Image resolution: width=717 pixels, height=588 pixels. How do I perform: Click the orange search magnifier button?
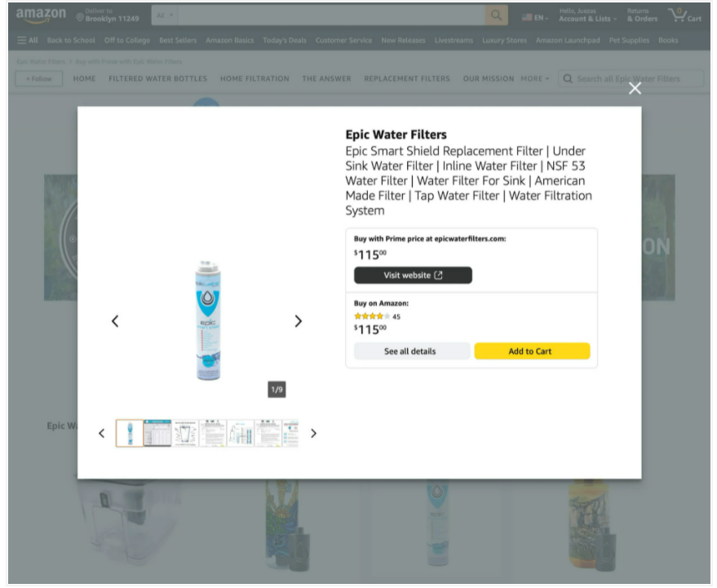pyautogui.click(x=496, y=15)
